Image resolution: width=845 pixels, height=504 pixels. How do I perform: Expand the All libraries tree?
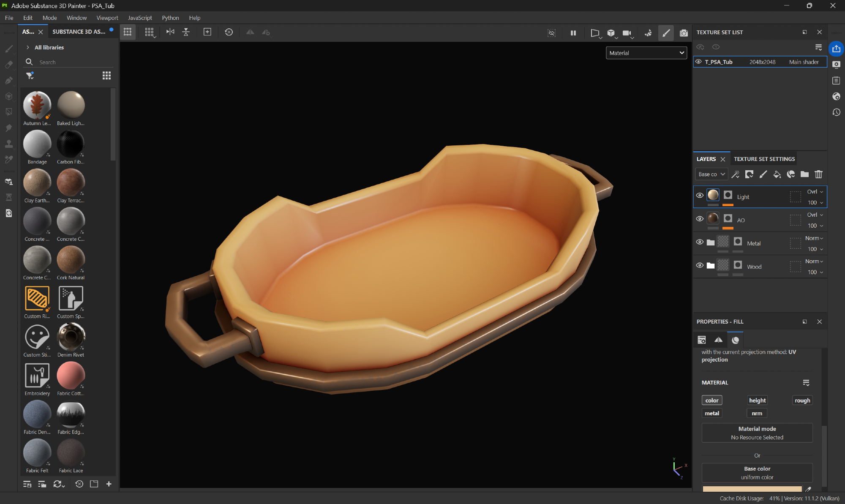coord(28,47)
